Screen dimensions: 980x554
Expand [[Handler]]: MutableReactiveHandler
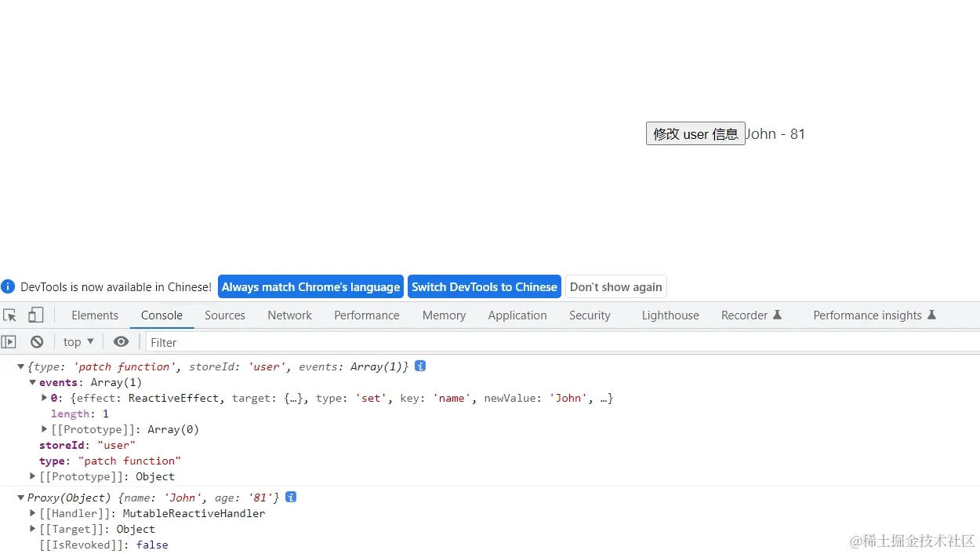33,513
